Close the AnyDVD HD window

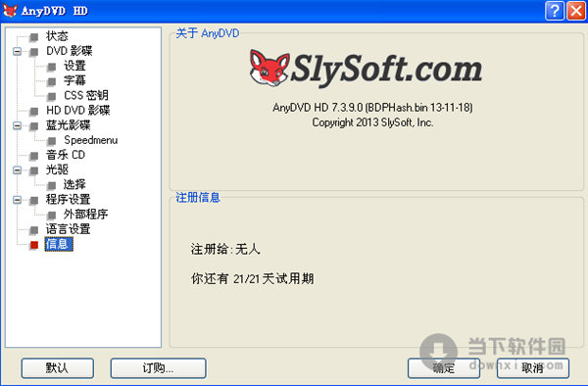point(576,11)
